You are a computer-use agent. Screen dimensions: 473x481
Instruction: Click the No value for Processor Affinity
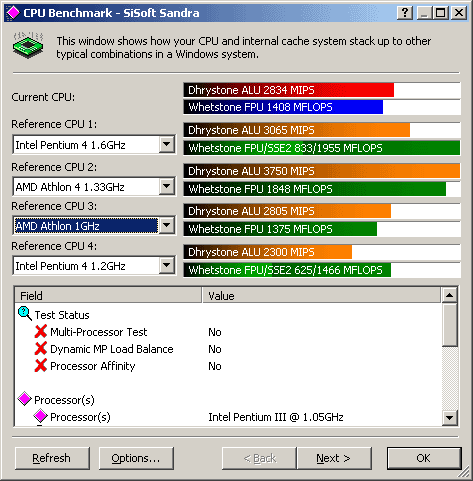click(215, 366)
